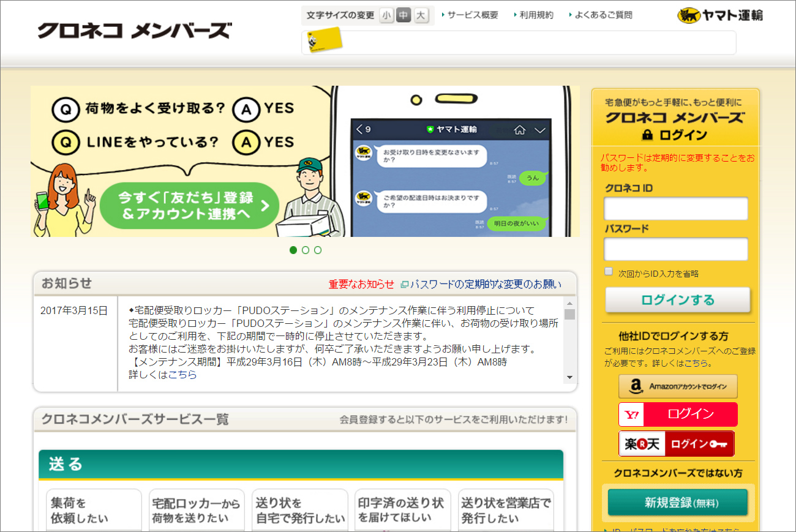This screenshot has width=796, height=532.
Task: Open 宅配ロッカーから荷物を送りたい tile
Action: point(197,510)
